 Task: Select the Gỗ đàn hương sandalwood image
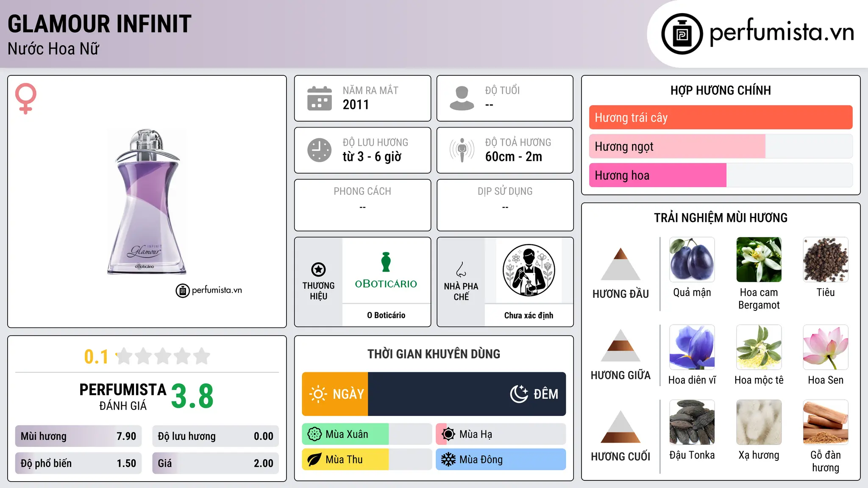826,422
